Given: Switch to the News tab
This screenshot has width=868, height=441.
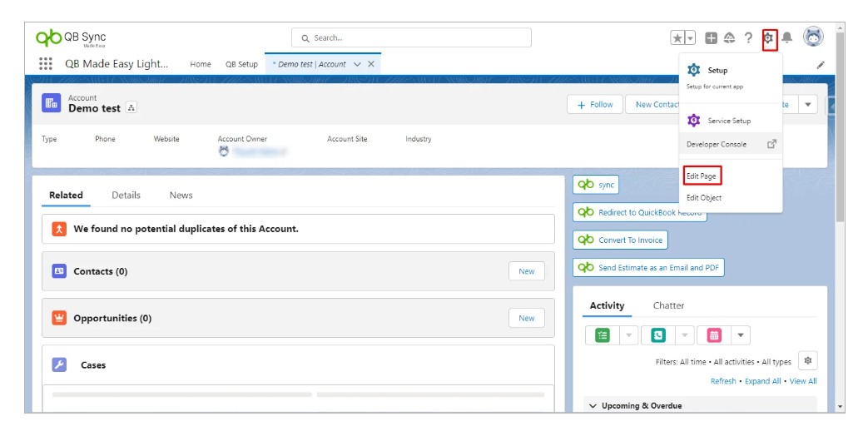Looking at the screenshot, I should (x=181, y=196).
